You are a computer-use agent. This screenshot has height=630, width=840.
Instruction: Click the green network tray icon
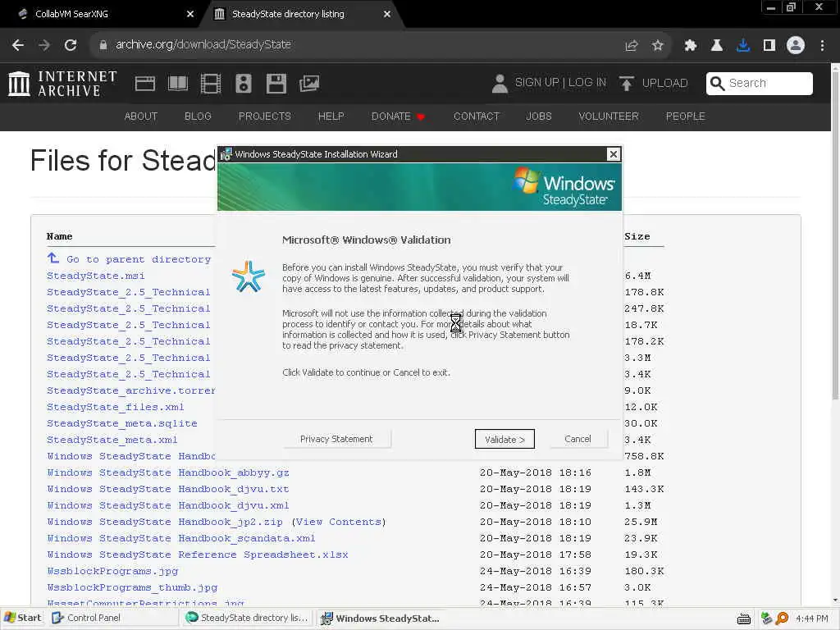767,619
